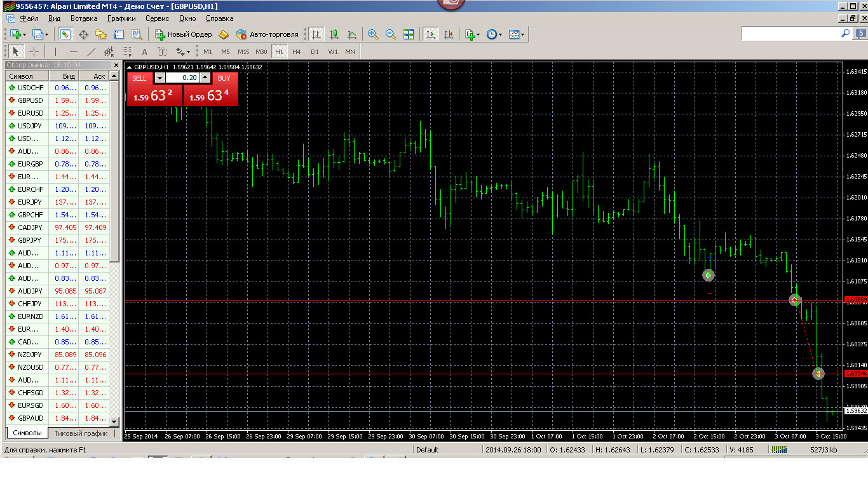The width and height of the screenshot is (868, 488).
Task: Click the tile windows icon
Action: pos(409,34)
